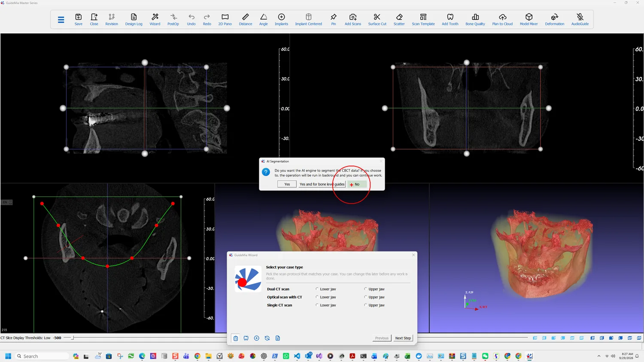This screenshot has width=644, height=362.
Task: Select the Angle measurement tool
Action: (264, 20)
